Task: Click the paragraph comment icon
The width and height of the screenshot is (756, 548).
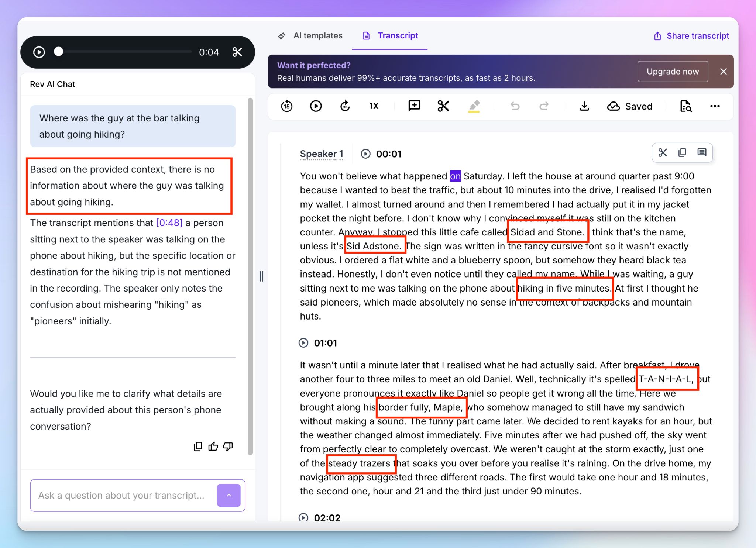Action: point(702,152)
